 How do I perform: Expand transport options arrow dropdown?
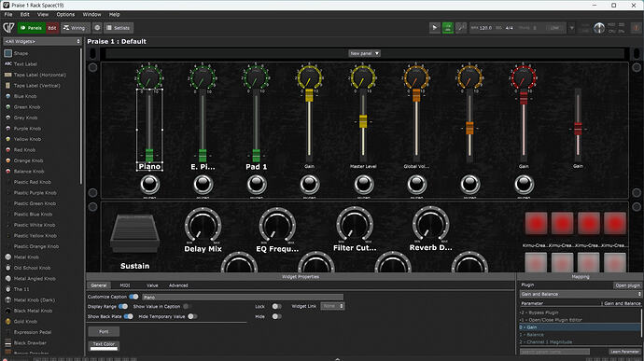571,28
